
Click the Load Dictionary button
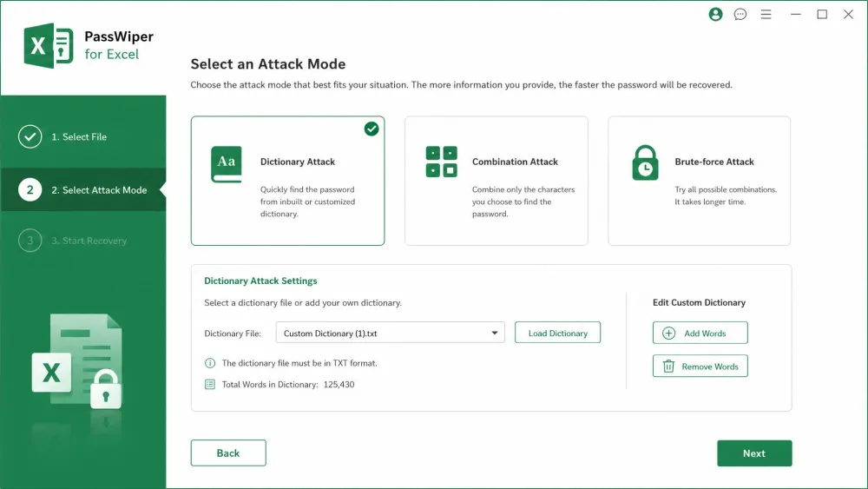click(557, 333)
